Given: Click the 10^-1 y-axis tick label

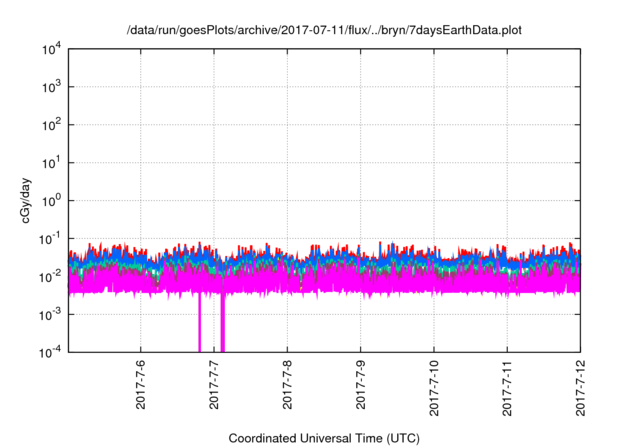Looking at the screenshot, I should point(50,239).
